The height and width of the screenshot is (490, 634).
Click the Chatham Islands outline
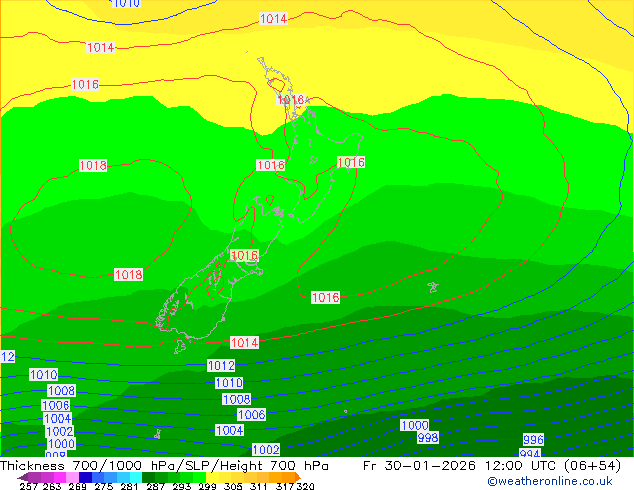pos(433,287)
